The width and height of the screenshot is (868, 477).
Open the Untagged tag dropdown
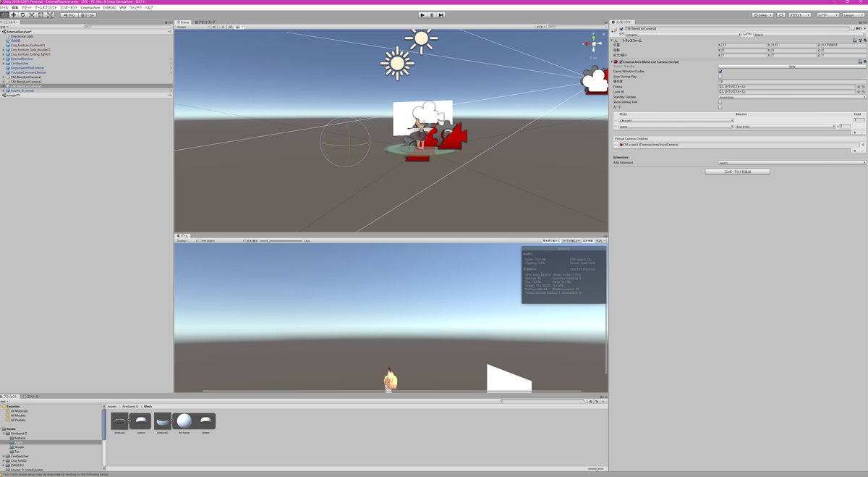[683, 35]
